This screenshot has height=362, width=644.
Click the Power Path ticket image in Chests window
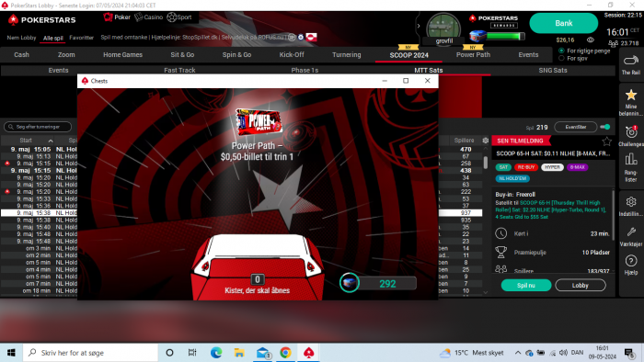tap(259, 122)
